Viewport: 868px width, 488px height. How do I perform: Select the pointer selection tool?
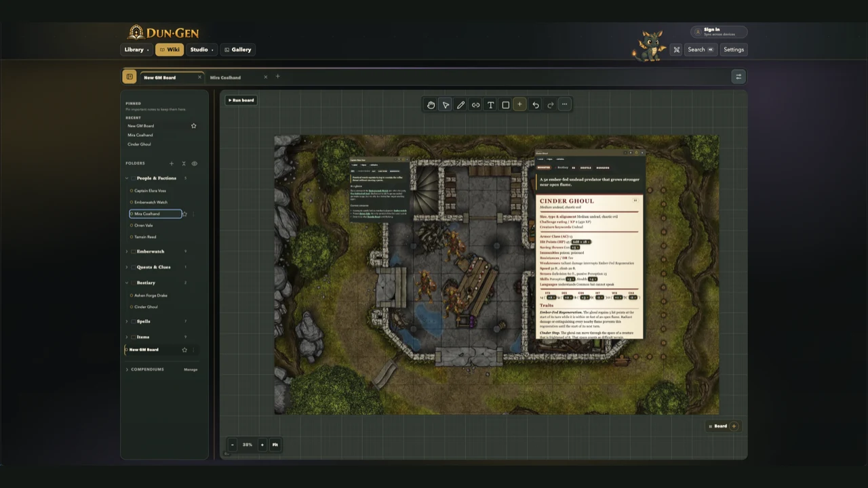[446, 105]
